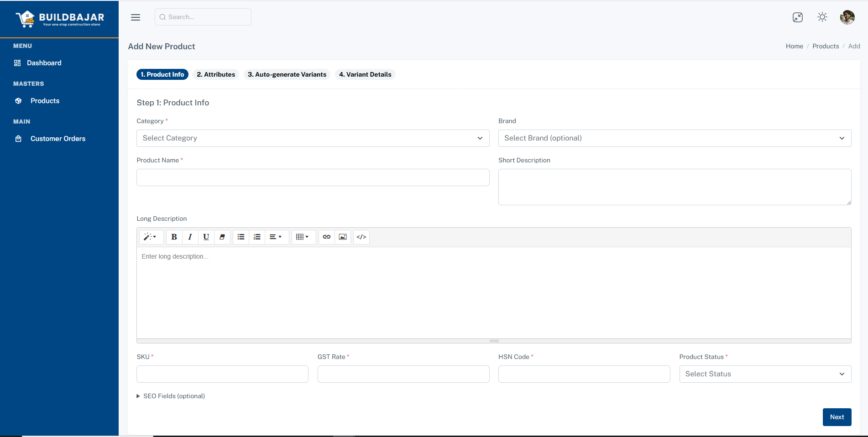Viewport: 868px width, 437px height.
Task: Follow the Products breadcrumb link
Action: pos(826,46)
